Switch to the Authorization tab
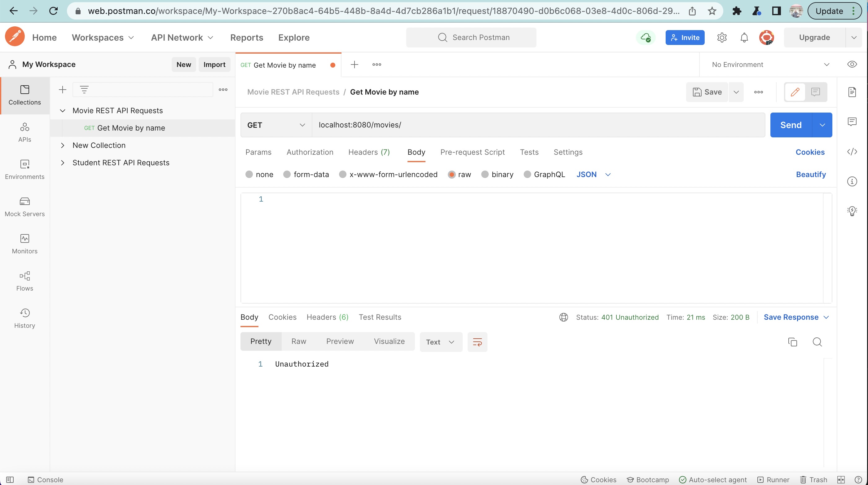Screen dimensions: 868x485 310,152
